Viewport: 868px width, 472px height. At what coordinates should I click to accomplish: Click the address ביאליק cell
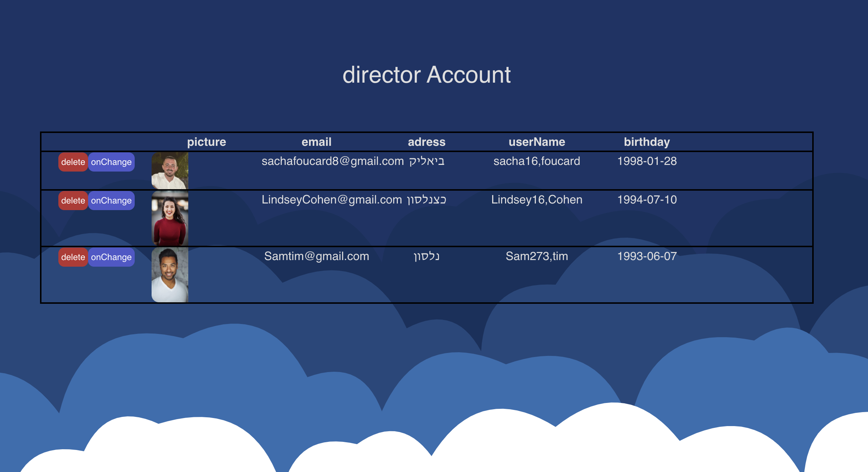click(426, 162)
